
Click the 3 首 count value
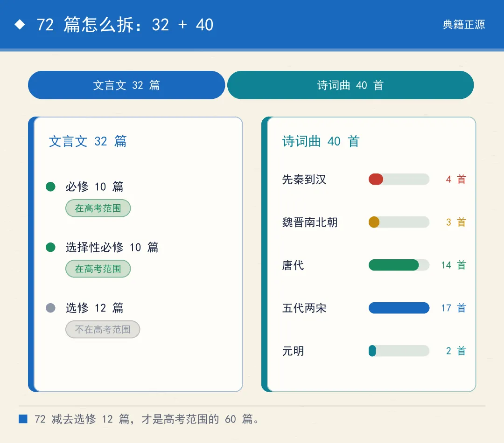tap(456, 222)
